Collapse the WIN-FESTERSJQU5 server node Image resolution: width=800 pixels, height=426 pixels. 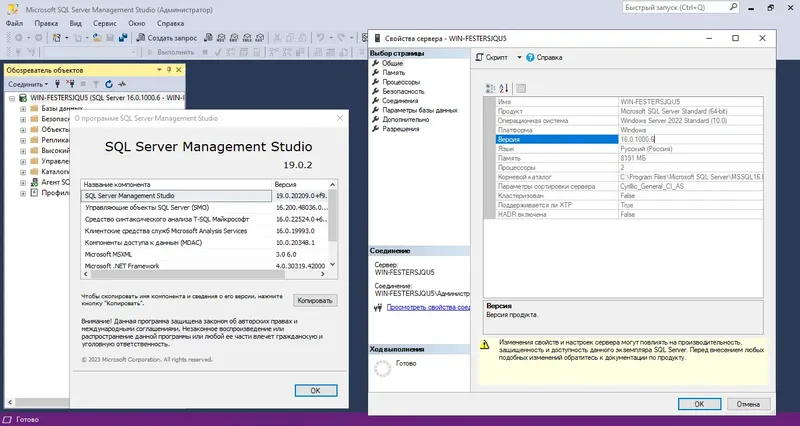pyautogui.click(x=12, y=98)
